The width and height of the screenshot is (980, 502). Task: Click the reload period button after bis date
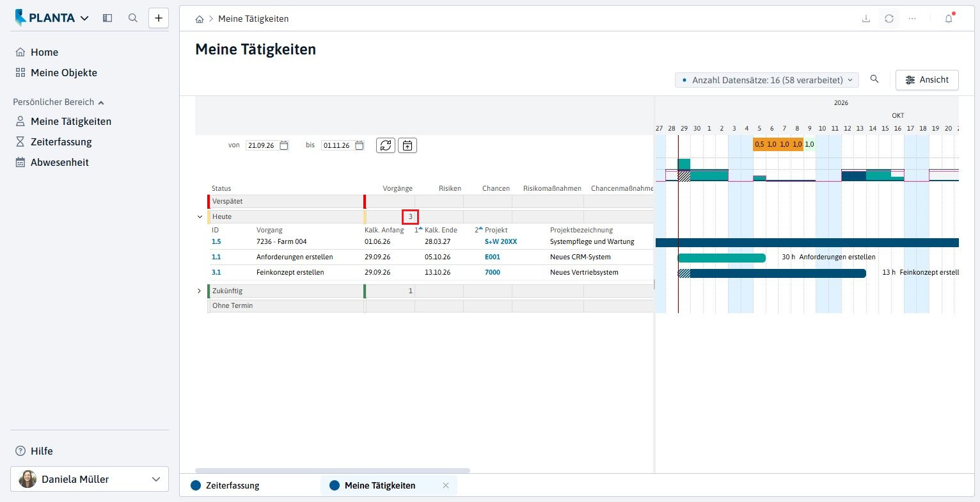click(386, 145)
